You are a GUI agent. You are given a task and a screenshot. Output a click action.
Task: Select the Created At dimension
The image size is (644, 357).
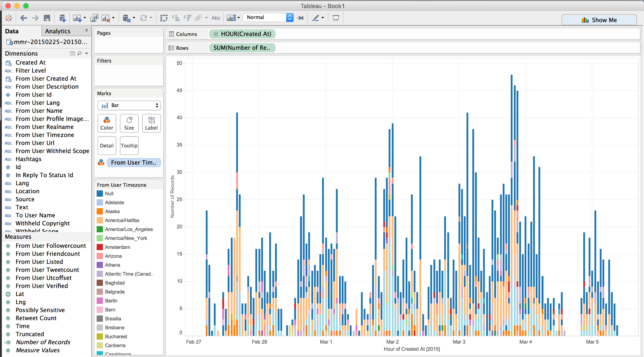point(31,62)
